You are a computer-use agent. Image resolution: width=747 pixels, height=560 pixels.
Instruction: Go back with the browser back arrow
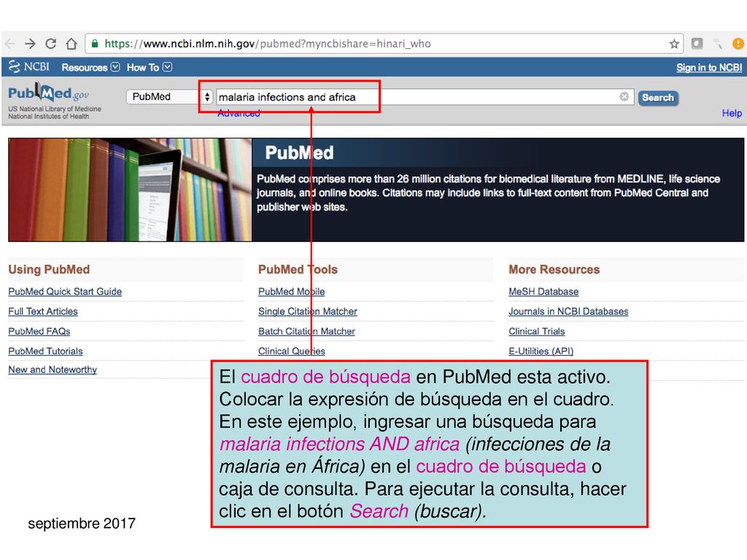[10, 44]
